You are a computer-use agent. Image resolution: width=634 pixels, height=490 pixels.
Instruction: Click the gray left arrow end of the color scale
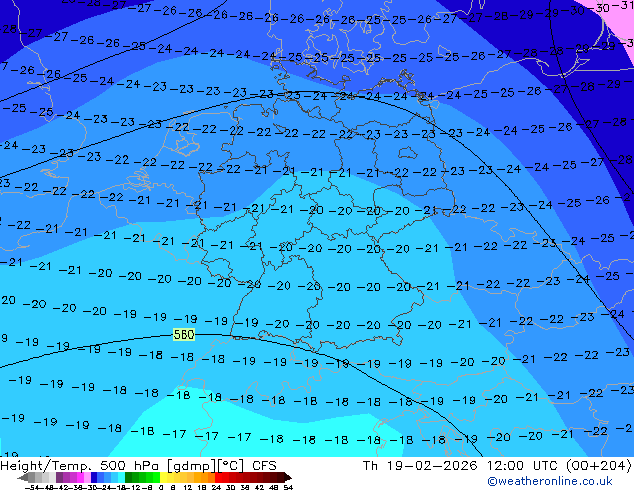point(23,477)
